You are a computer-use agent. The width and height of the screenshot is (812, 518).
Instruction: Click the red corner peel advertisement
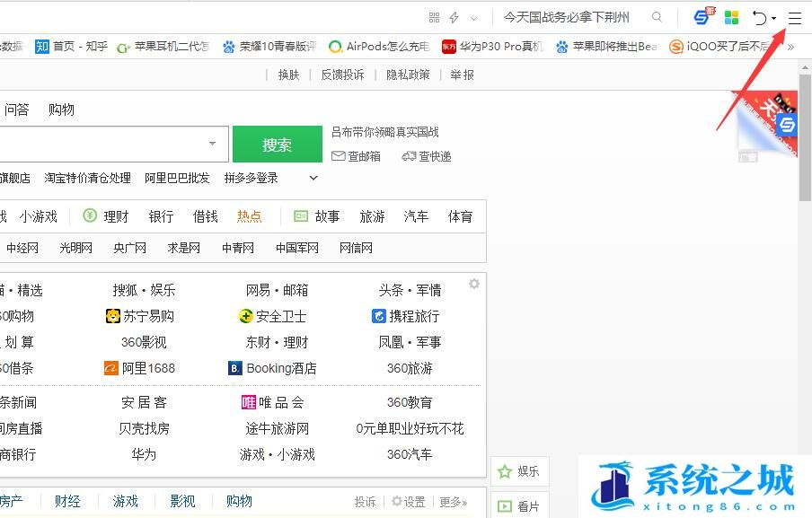pyautogui.click(x=763, y=121)
